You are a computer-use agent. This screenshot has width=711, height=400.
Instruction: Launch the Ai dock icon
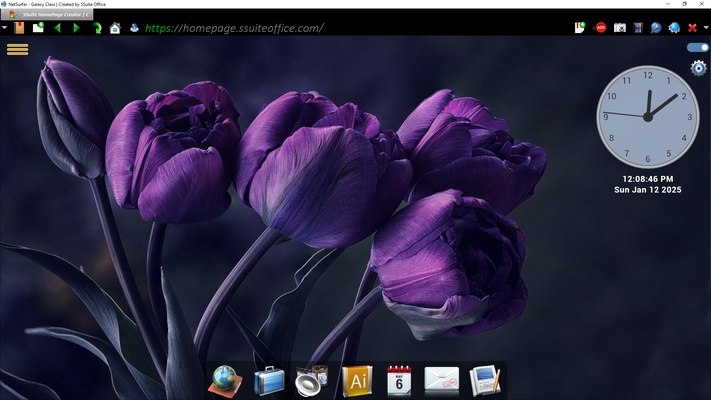[358, 381]
